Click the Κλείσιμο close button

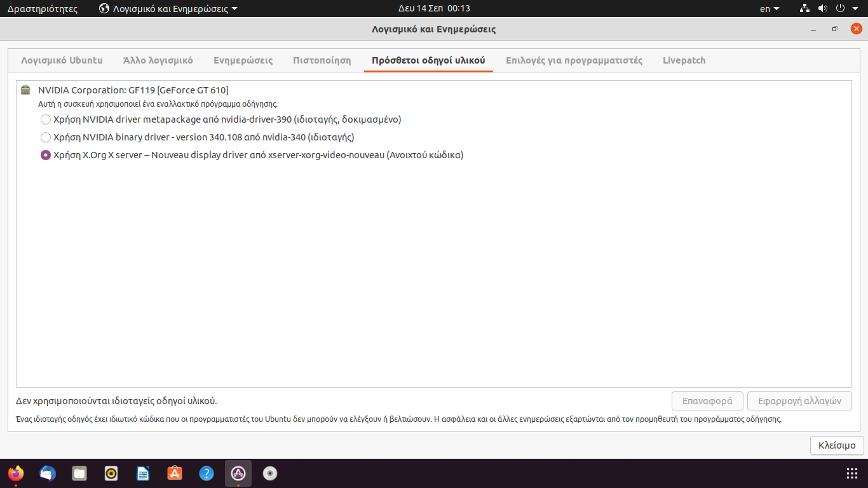[x=837, y=445]
